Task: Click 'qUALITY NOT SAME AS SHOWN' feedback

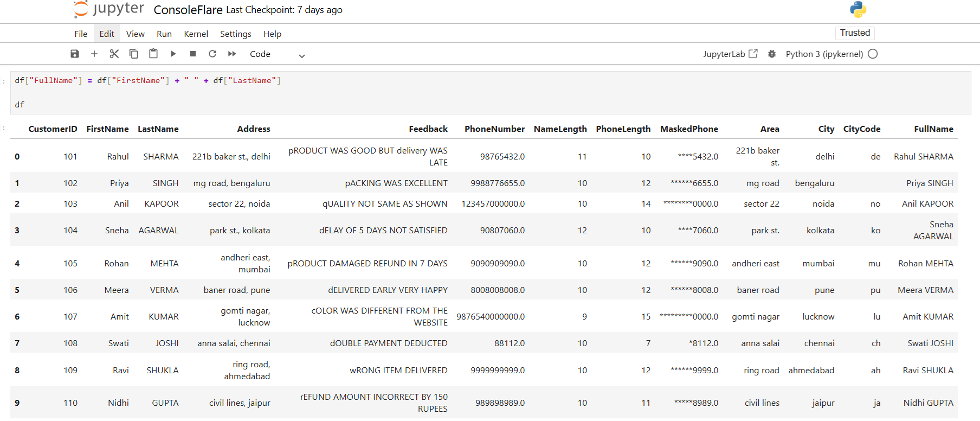Action: (385, 203)
